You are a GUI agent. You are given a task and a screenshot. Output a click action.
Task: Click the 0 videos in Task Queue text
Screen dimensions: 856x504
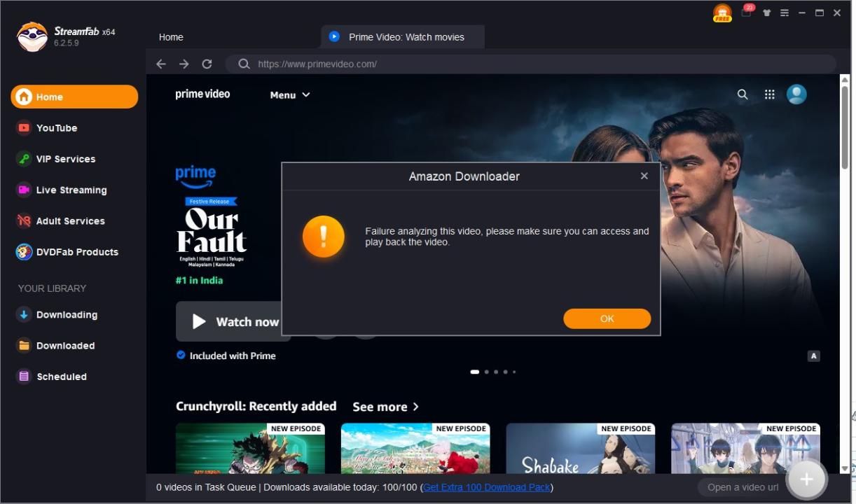[x=206, y=487]
